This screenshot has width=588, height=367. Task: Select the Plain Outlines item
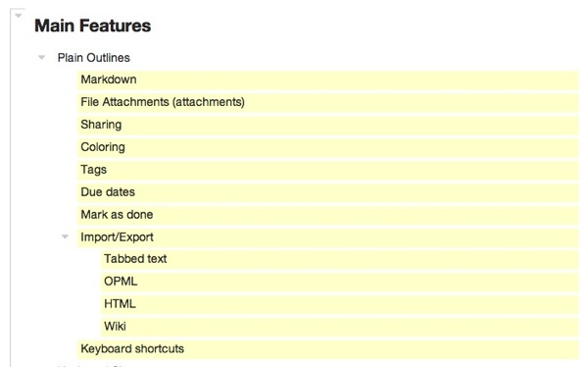coord(94,58)
